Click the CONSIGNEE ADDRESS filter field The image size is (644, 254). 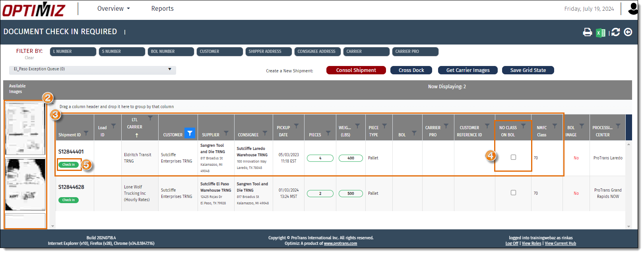(318, 52)
